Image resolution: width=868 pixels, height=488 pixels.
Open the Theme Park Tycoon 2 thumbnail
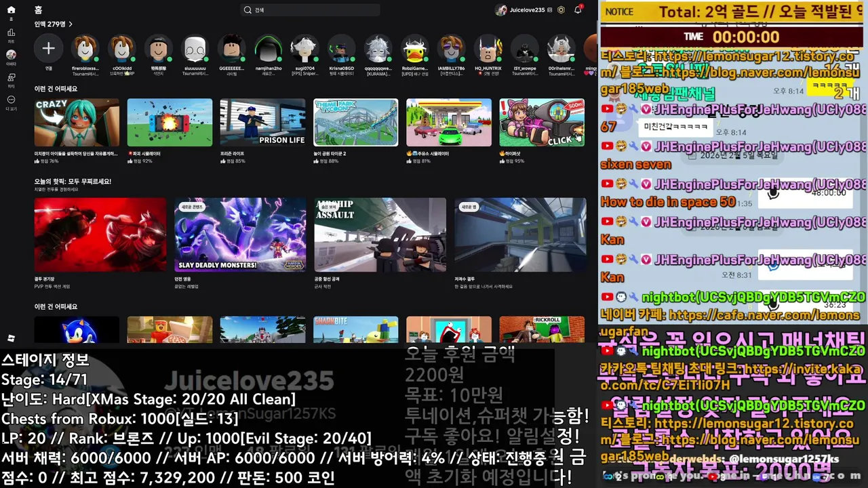click(356, 122)
